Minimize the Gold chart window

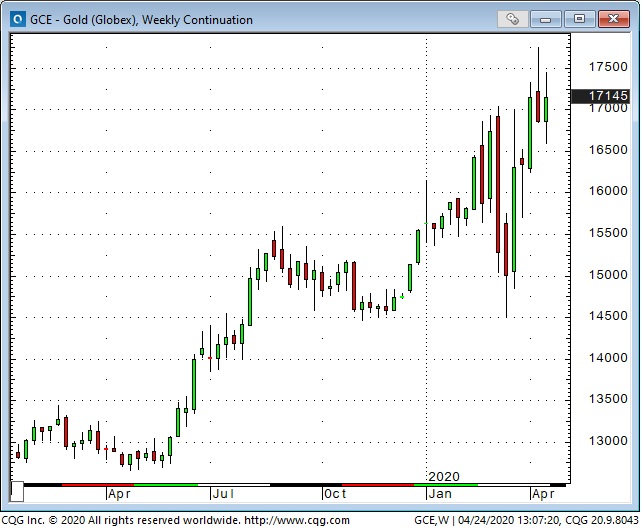tap(546, 19)
